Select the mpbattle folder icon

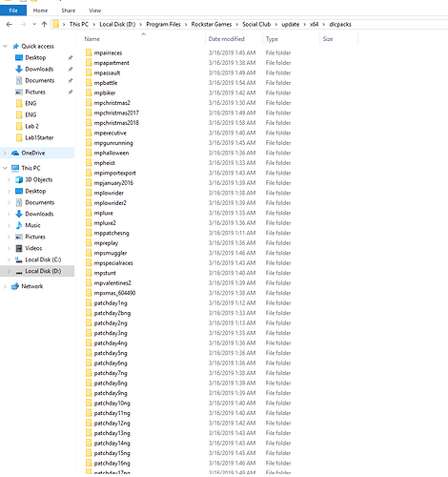tap(89, 83)
